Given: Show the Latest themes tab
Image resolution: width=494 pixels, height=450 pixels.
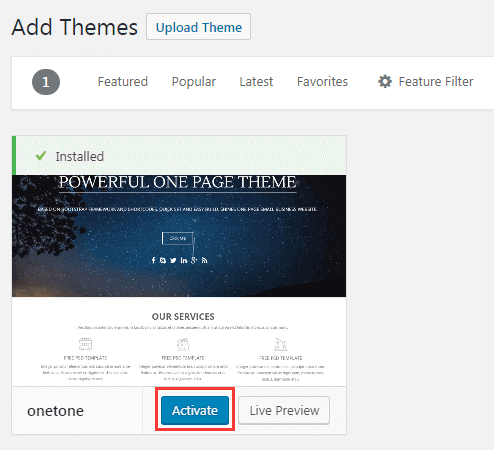Looking at the screenshot, I should 256,82.
